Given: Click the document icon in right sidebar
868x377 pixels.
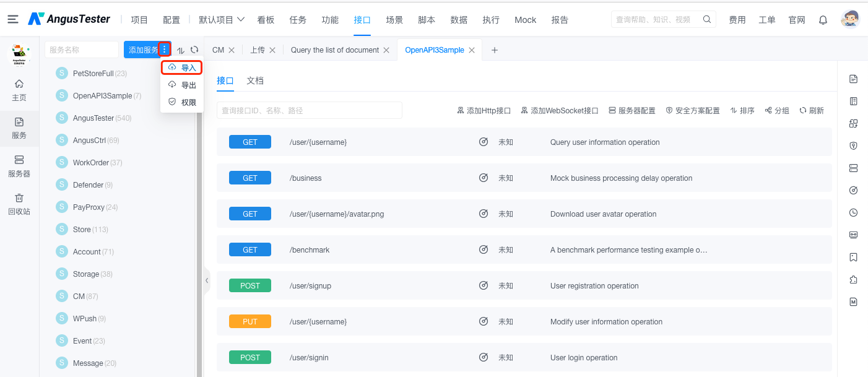Looking at the screenshot, I should 853,79.
